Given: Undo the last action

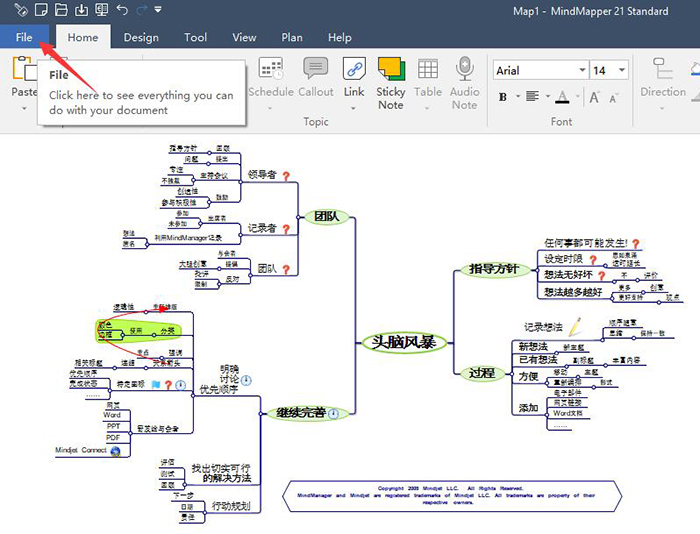Looking at the screenshot, I should pos(122,9).
